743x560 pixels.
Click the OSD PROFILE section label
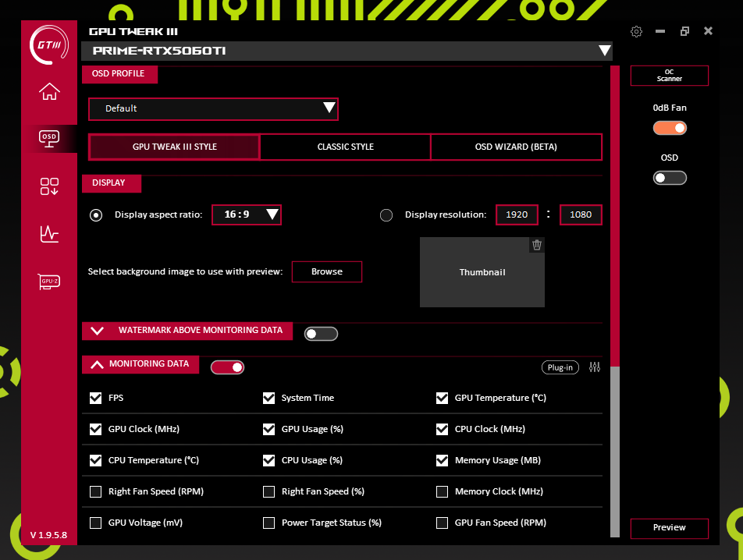(x=119, y=74)
